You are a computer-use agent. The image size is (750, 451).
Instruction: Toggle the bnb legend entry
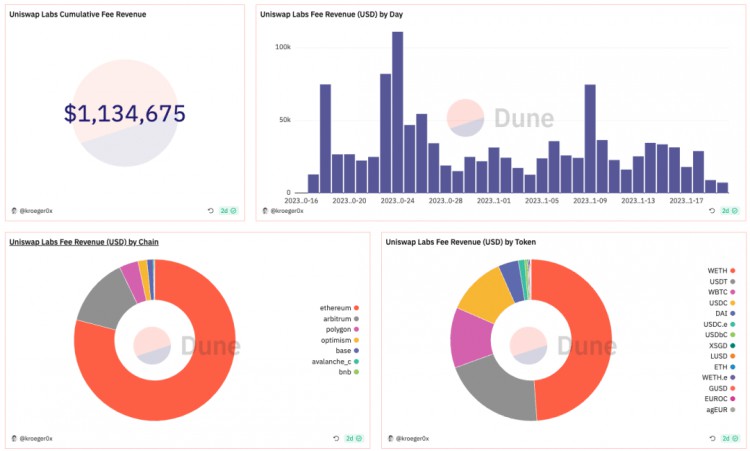[349, 372]
